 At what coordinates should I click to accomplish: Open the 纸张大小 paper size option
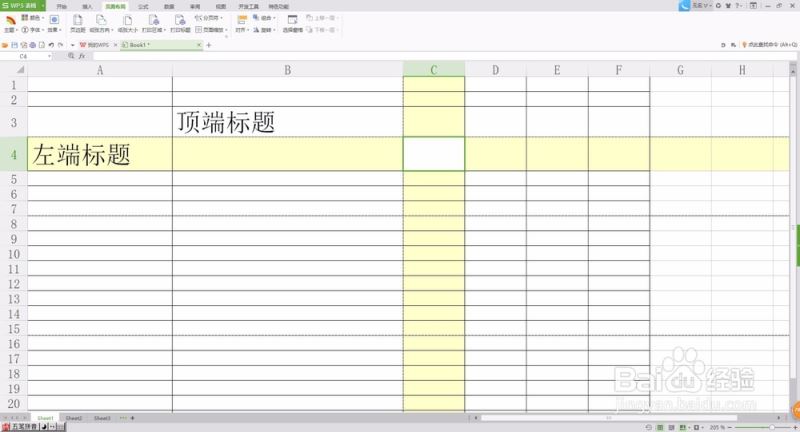(128, 24)
